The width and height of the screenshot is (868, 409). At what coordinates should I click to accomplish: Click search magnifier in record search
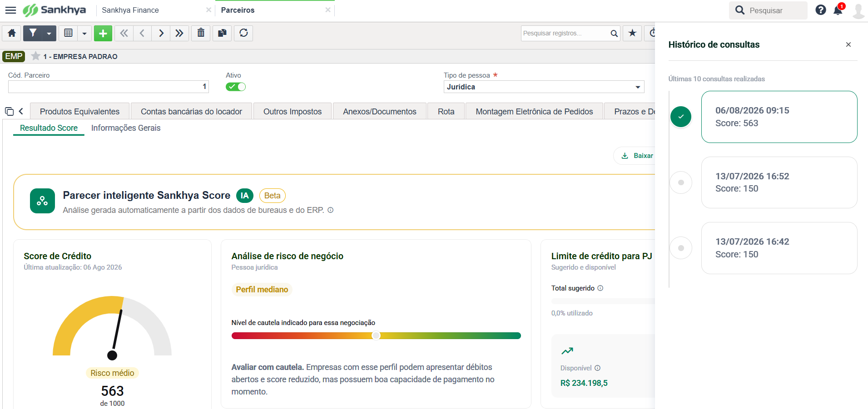(614, 33)
